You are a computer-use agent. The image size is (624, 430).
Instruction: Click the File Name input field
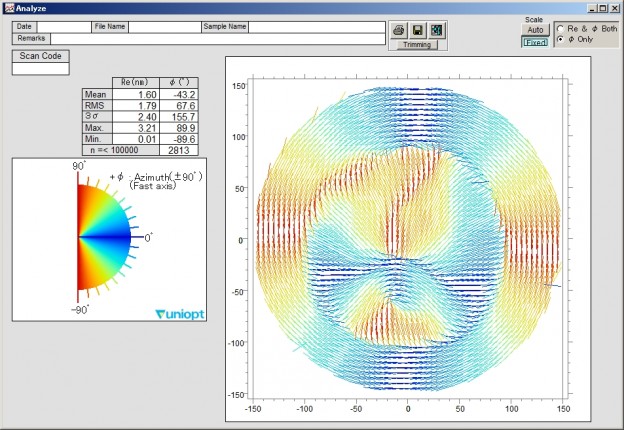click(x=165, y=27)
